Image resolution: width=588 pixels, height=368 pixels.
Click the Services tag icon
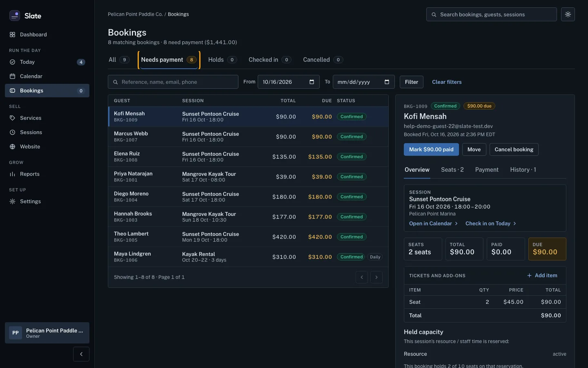pyautogui.click(x=12, y=118)
